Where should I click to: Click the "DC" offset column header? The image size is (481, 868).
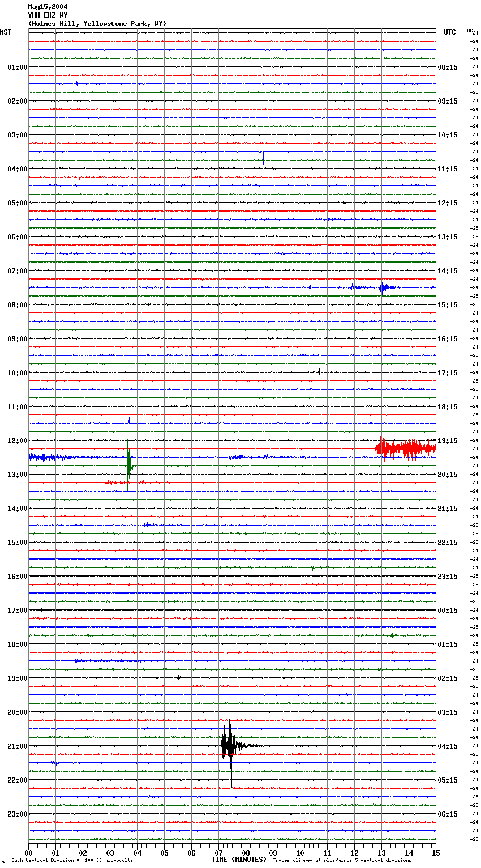click(x=470, y=31)
